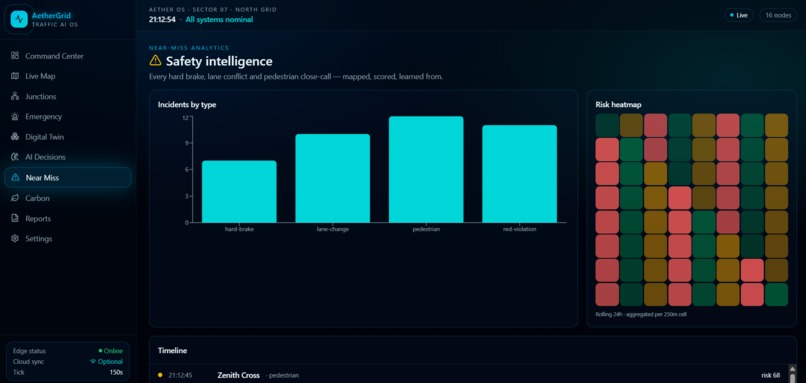806x383 pixels.
Task: Click the 21:12:54 clock display
Action: click(x=162, y=20)
